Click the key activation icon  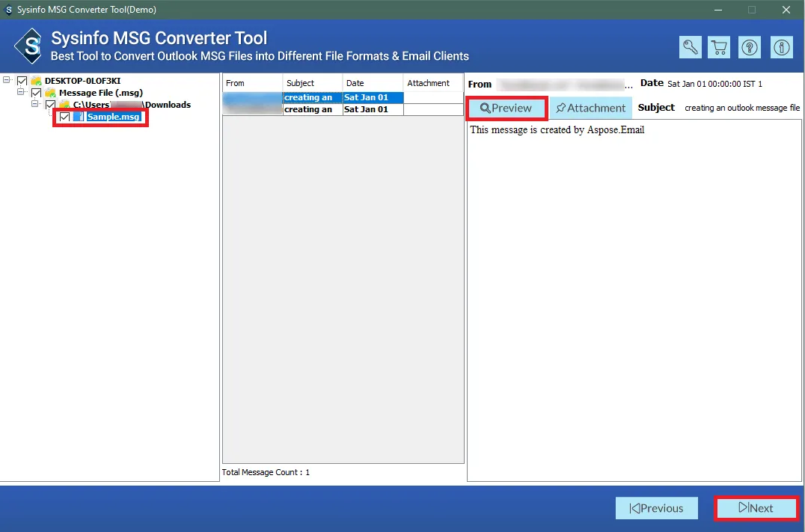[x=691, y=47]
